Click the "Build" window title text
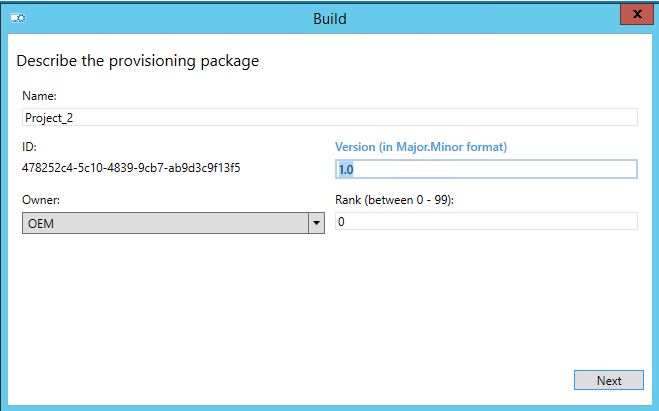This screenshot has width=659, height=411. pos(330,18)
